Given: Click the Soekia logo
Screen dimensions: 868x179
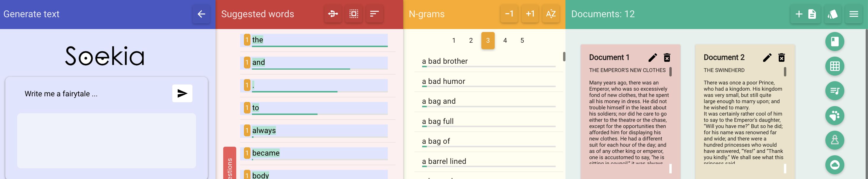Looking at the screenshot, I should point(105,56).
